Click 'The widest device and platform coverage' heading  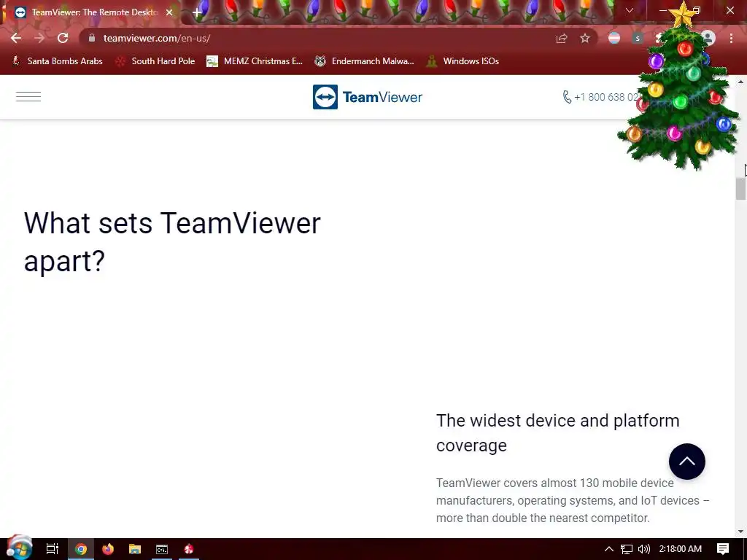tap(557, 433)
